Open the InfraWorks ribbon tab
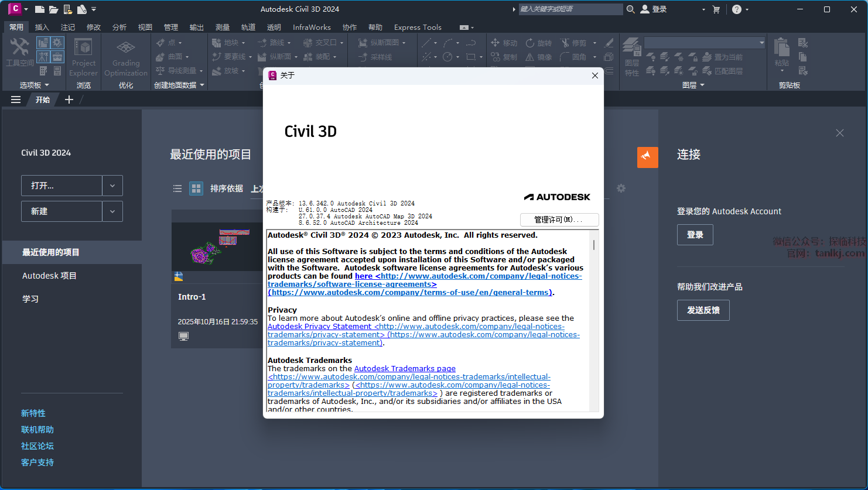This screenshot has width=868, height=490. (x=312, y=27)
